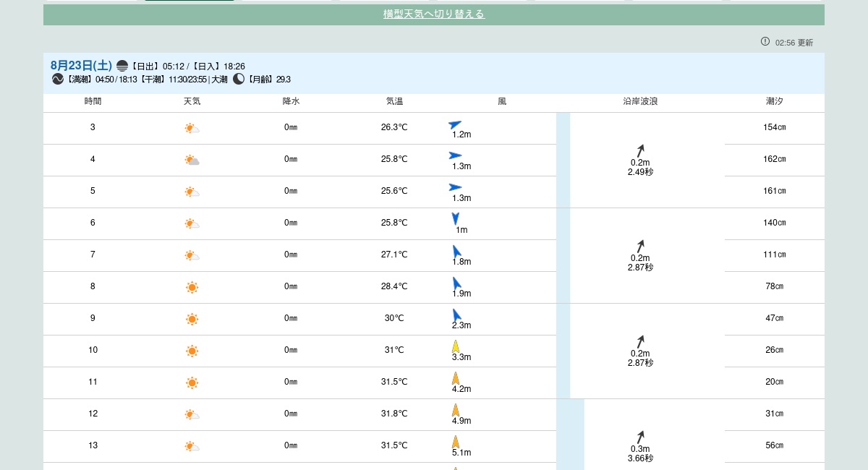Click the blue wind arrow at 1.2m
Image resolution: width=868 pixels, height=470 pixels.
coord(455,124)
